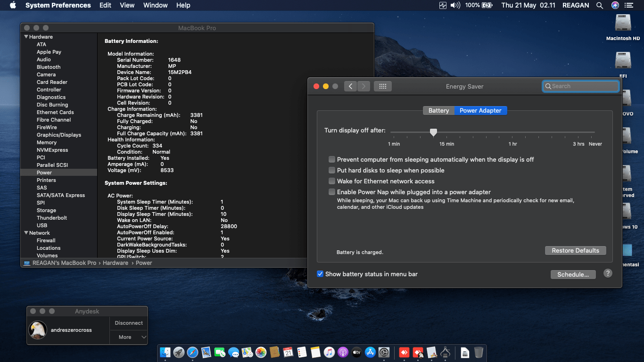Enable Power Nap while plugged in
The width and height of the screenshot is (644, 362).
332,192
